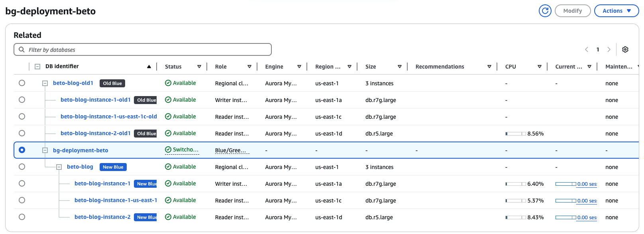Sort by DB identifier ascending arrow
The height and width of the screenshot is (234, 644).
click(x=149, y=67)
